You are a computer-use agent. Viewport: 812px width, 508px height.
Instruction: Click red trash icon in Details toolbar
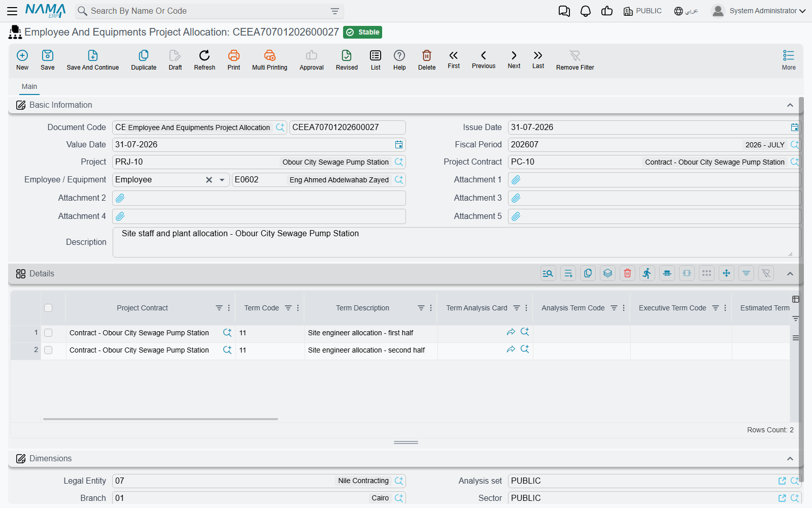(627, 273)
